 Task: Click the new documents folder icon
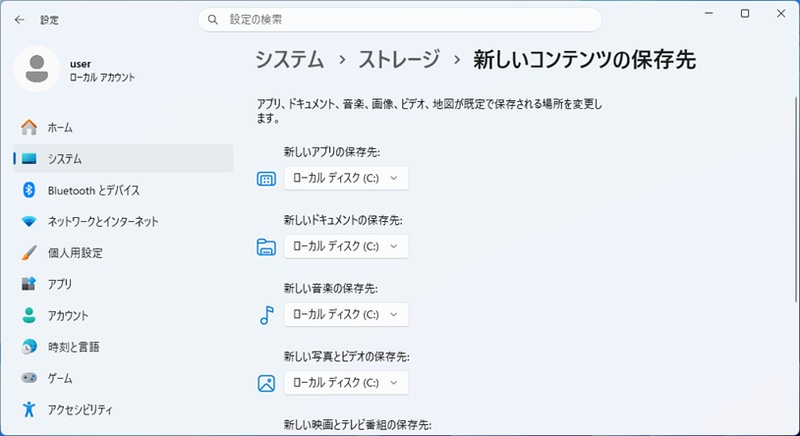click(x=266, y=247)
